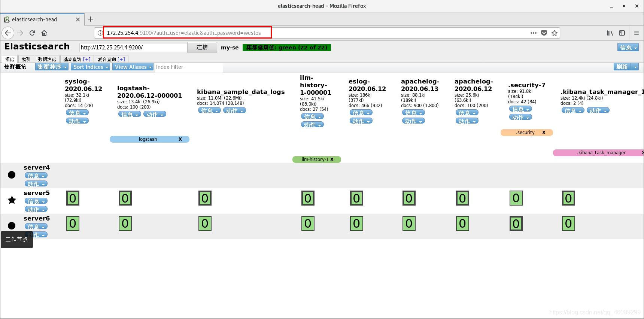This screenshot has height=319, width=644.
Task: Open 动作 dropdown for apachelog-2020.06.12
Action: (467, 121)
